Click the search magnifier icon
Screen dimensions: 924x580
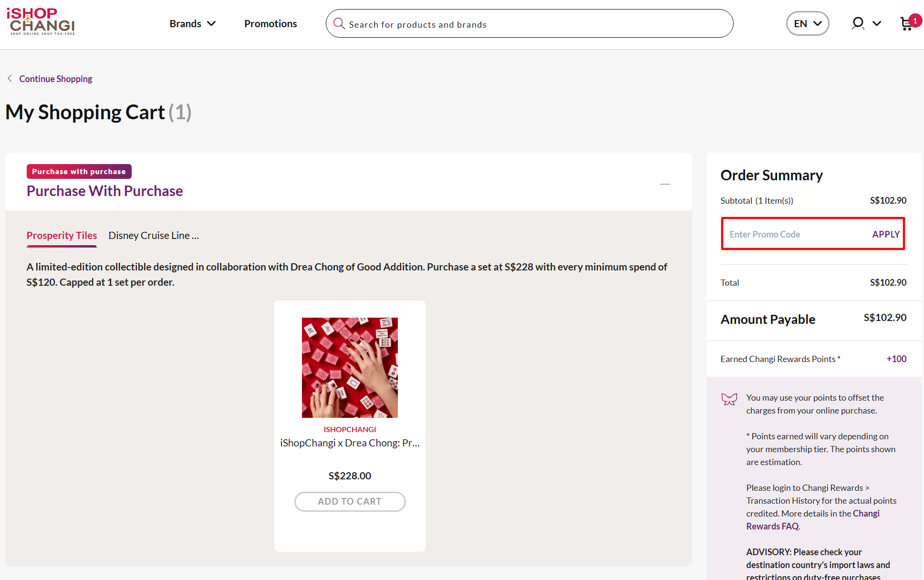pyautogui.click(x=339, y=23)
